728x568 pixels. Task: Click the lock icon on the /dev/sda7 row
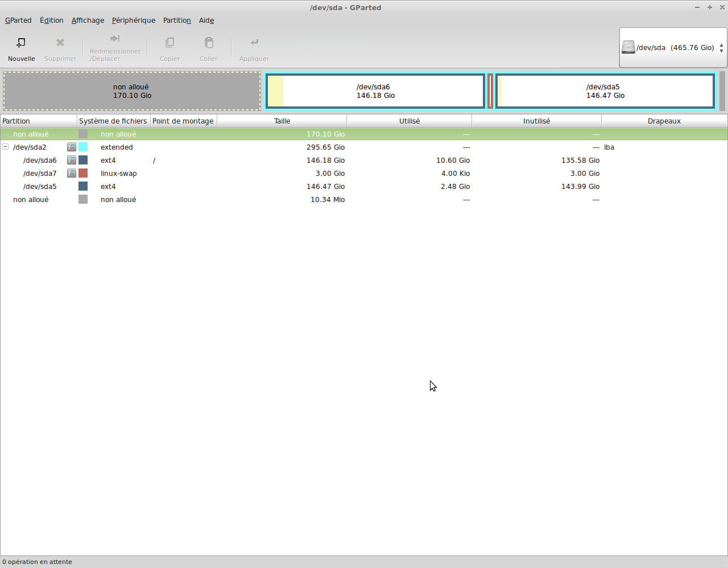point(72,173)
